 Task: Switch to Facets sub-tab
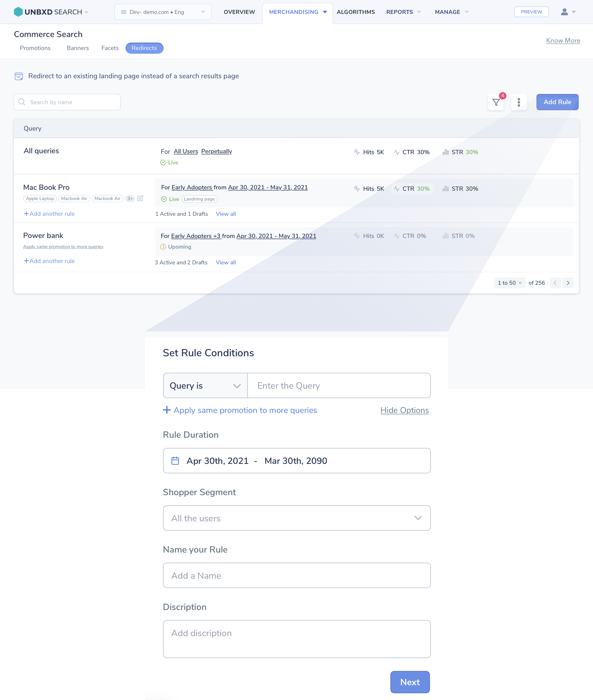pyautogui.click(x=110, y=48)
